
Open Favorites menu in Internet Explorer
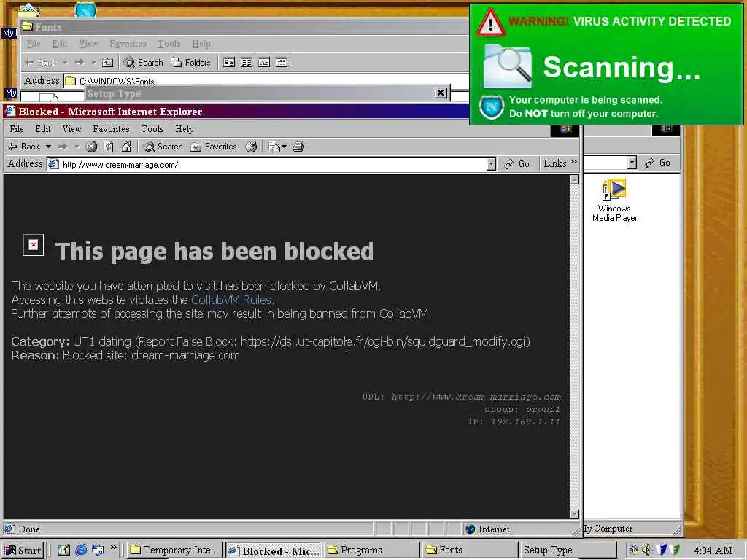[x=111, y=129]
